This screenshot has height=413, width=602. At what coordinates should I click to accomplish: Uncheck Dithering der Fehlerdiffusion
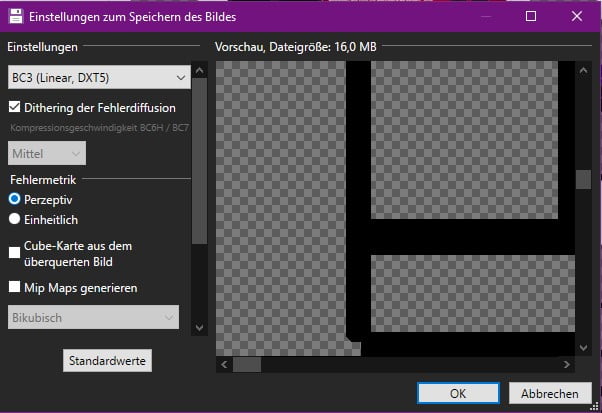(15, 107)
